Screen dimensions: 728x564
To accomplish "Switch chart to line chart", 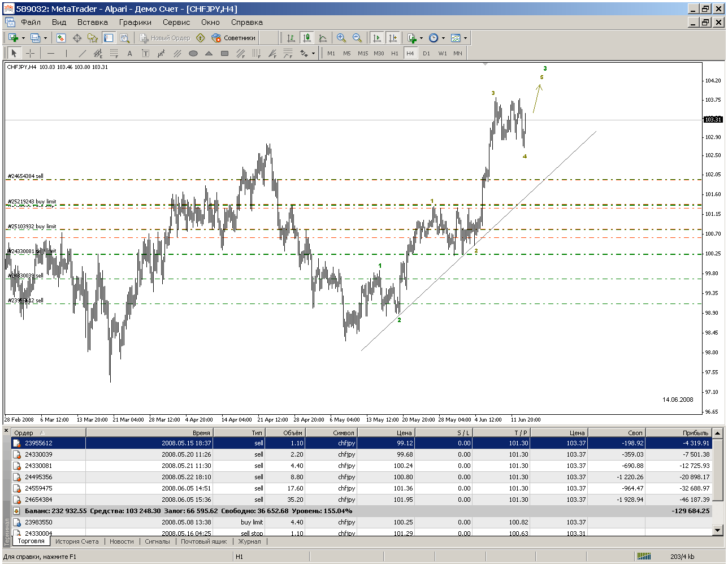I will click(323, 38).
